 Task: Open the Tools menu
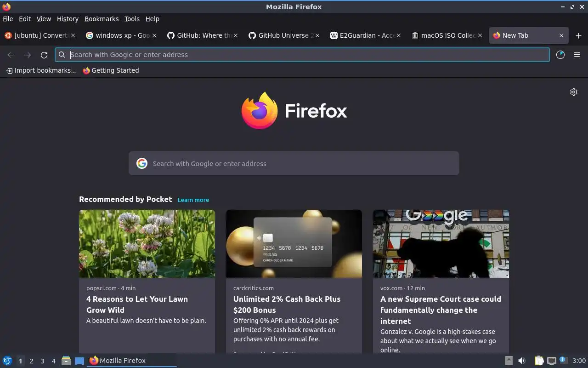[x=132, y=19]
